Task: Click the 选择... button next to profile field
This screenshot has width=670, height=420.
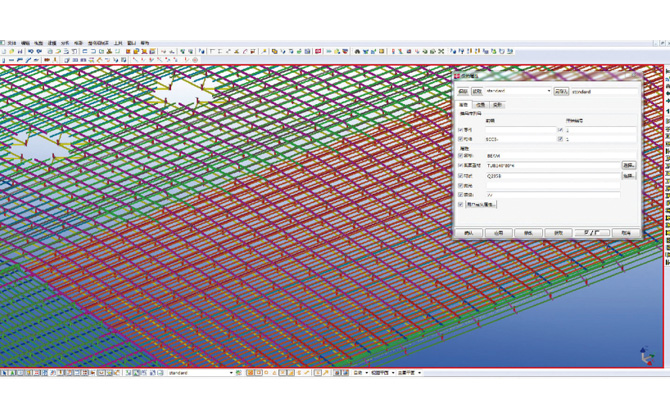Action: coord(628,166)
